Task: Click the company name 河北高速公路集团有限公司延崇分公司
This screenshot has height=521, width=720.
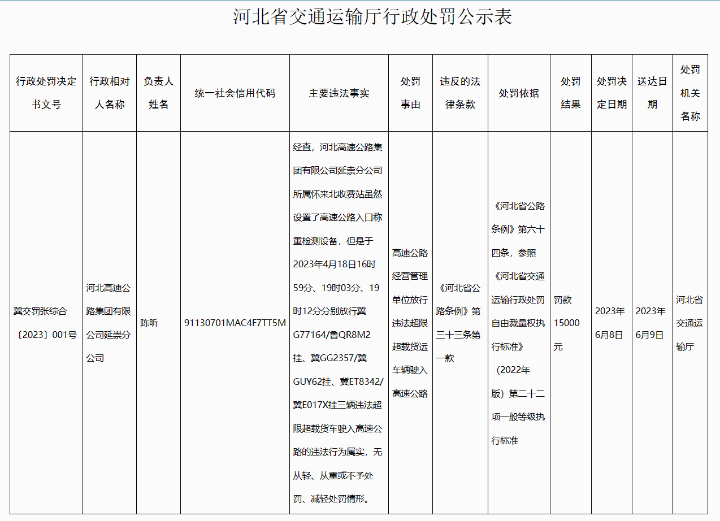Action: pos(108,323)
